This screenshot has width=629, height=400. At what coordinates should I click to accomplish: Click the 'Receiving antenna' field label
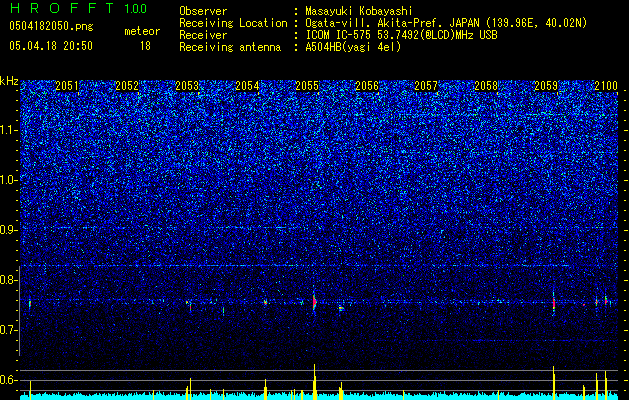click(x=230, y=47)
